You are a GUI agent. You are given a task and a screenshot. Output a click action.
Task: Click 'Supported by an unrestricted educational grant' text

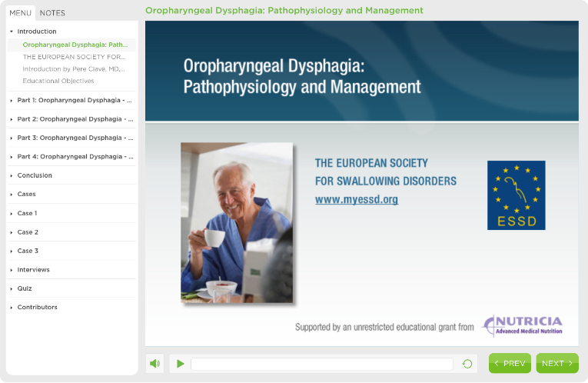coord(384,328)
